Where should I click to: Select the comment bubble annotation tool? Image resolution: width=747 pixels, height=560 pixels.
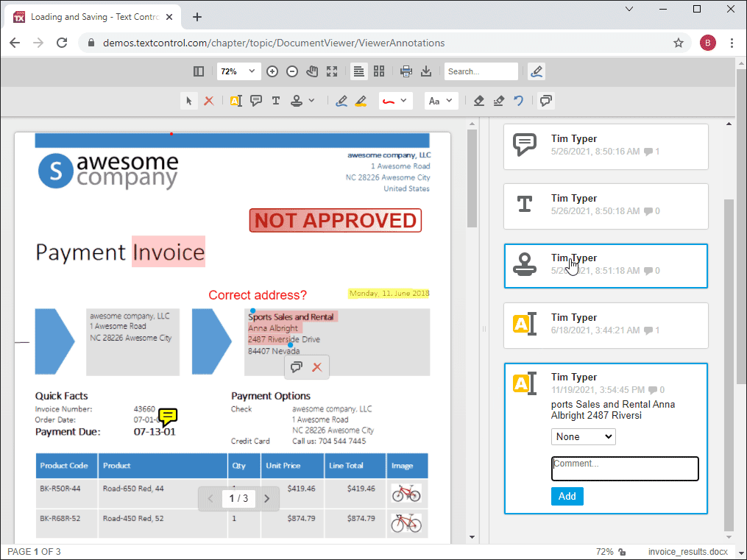tap(256, 101)
